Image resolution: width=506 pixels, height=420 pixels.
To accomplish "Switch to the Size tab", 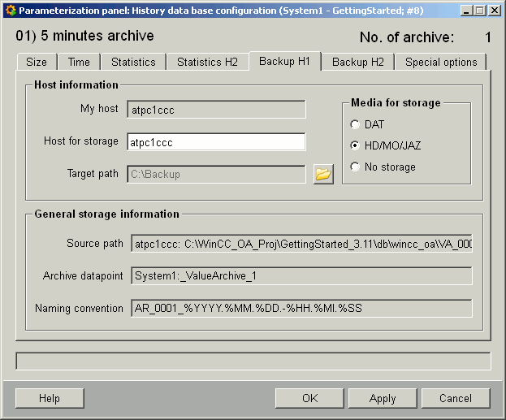I will 37,62.
